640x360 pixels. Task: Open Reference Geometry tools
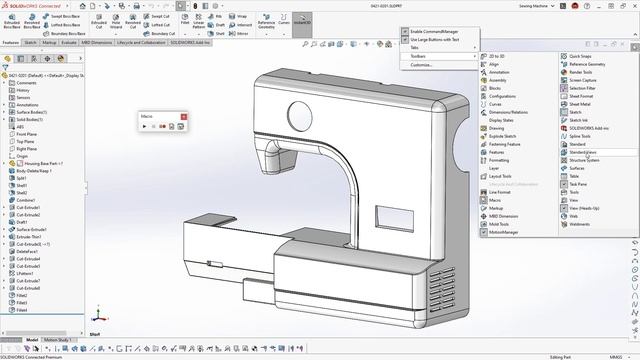(266, 21)
